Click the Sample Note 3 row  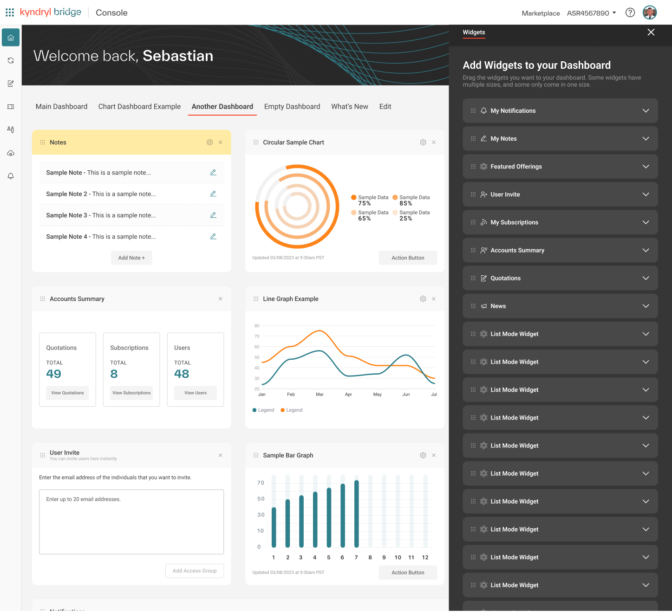click(x=131, y=215)
